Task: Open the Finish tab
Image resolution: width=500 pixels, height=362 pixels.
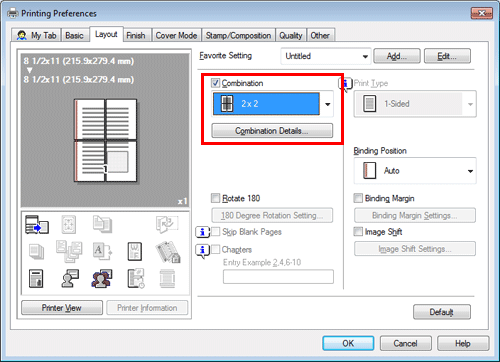Action: [x=136, y=35]
